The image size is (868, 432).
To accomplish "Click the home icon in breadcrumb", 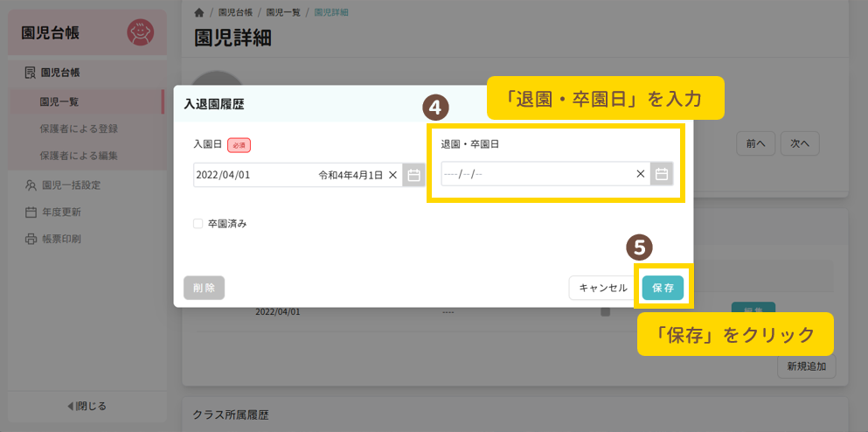I will click(x=199, y=13).
